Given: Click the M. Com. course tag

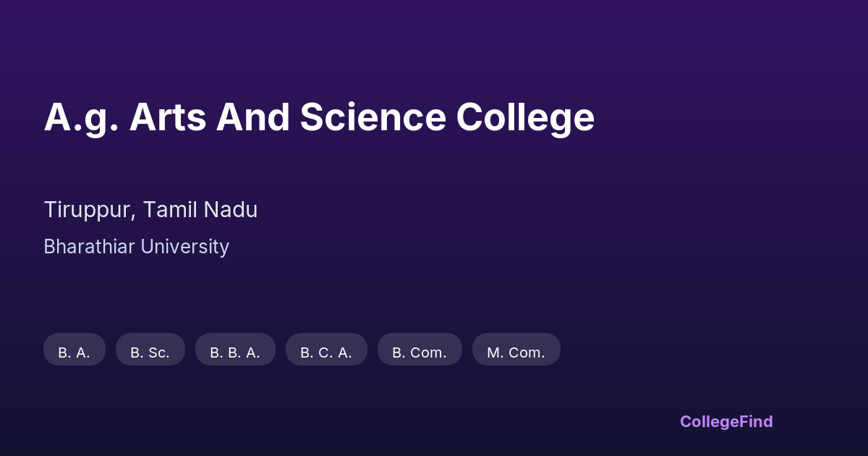Looking at the screenshot, I should [x=516, y=352].
